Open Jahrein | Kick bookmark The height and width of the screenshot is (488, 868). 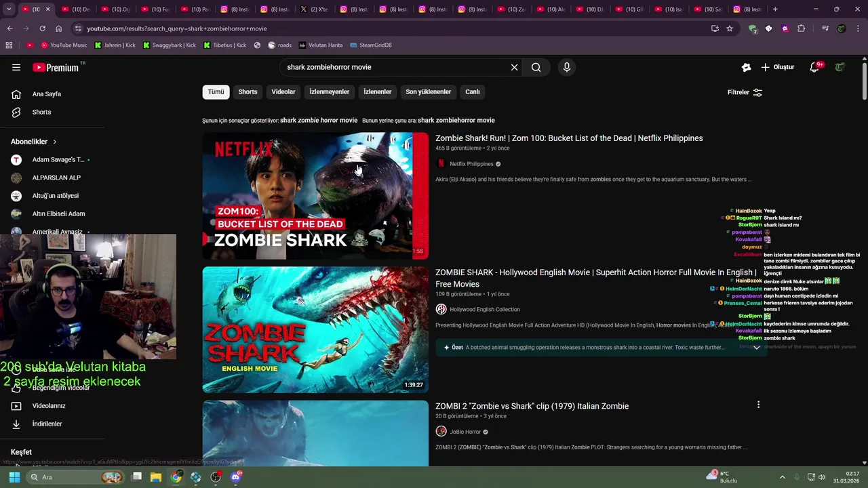115,45
